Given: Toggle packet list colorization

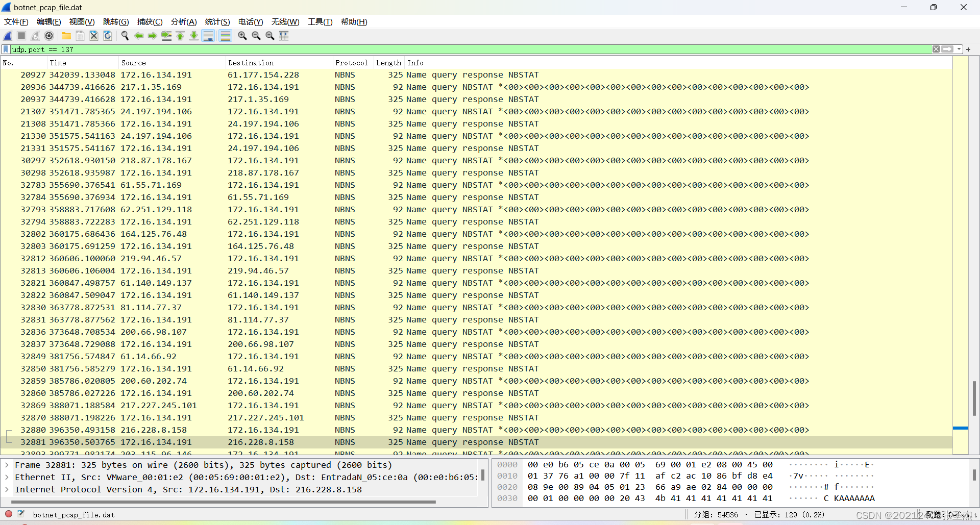Looking at the screenshot, I should coord(225,36).
